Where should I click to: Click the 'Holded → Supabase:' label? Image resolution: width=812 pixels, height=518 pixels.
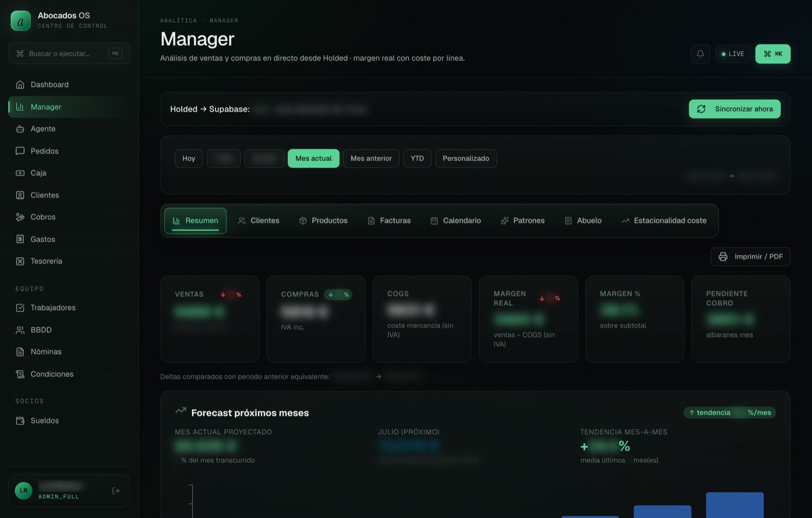coord(210,109)
